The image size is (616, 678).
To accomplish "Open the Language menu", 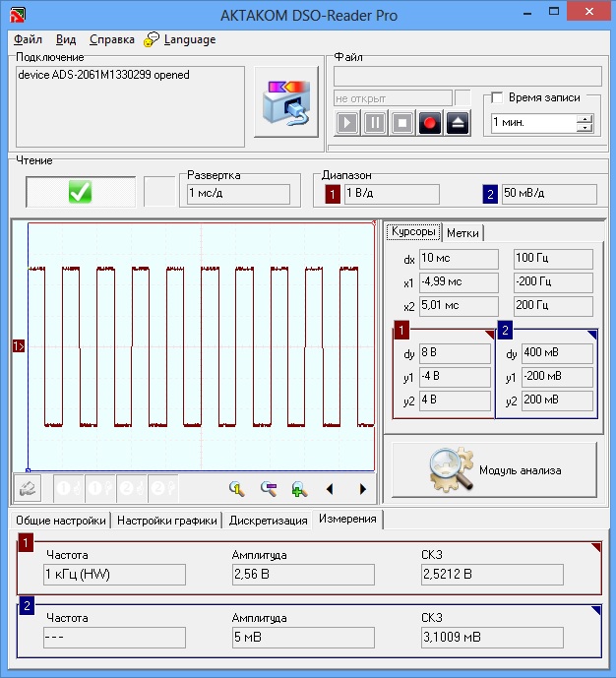I will click(189, 39).
